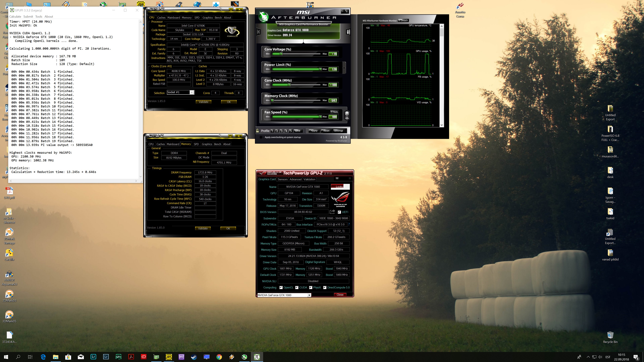The height and width of the screenshot is (362, 644).
Task: Click Hardware Monitor scrollbar down arrow
Action: point(442,125)
